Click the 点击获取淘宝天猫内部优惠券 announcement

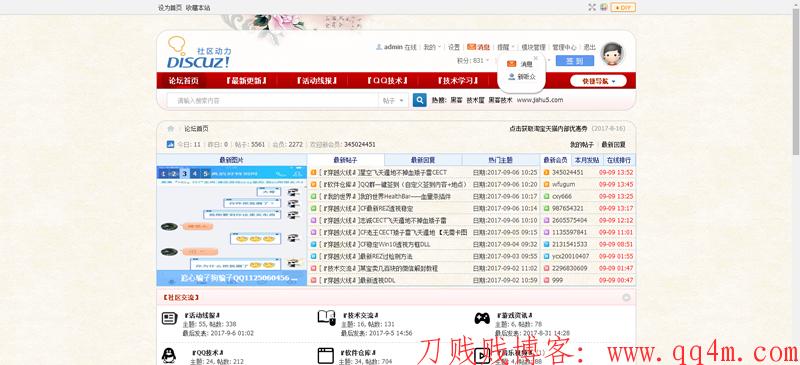click(548, 129)
